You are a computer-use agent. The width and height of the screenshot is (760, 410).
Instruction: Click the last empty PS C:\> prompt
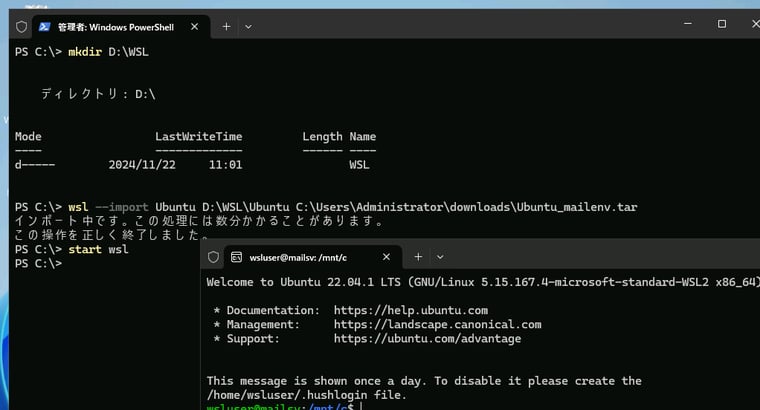point(38,263)
